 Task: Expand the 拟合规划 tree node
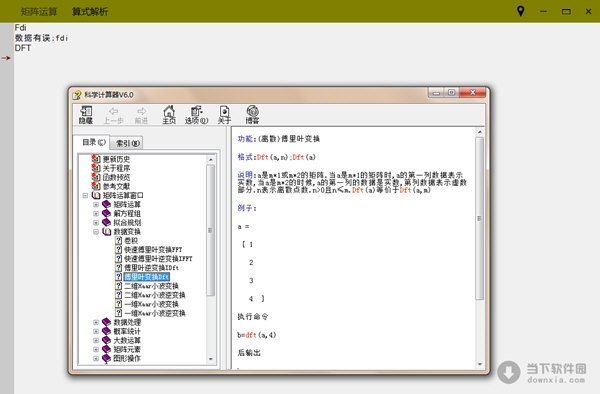(x=96, y=223)
